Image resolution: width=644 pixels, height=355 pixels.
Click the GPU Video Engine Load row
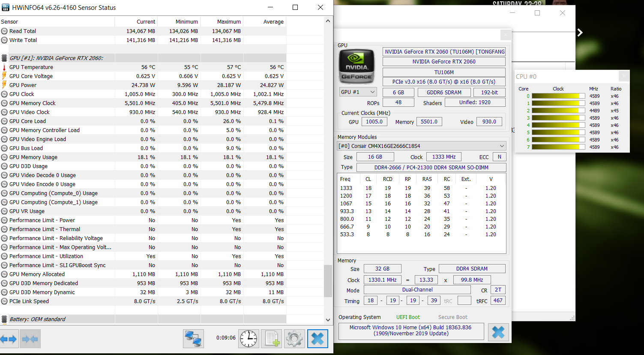(143, 139)
